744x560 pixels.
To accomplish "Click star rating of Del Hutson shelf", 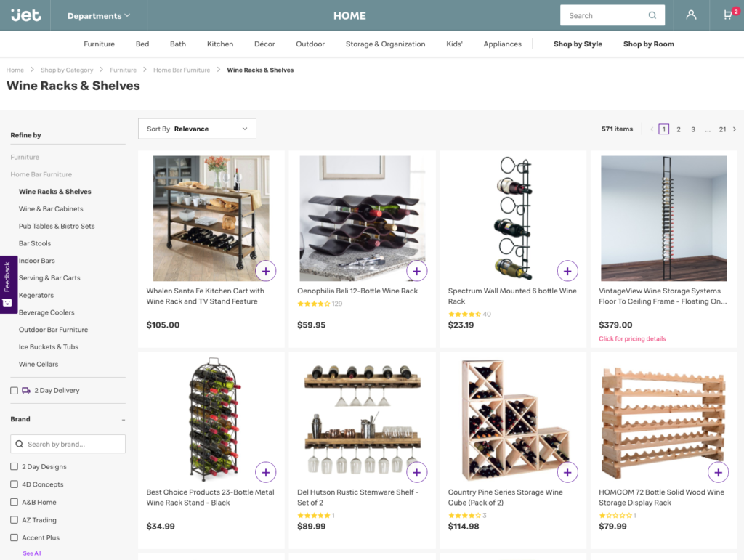I will pos(313,516).
